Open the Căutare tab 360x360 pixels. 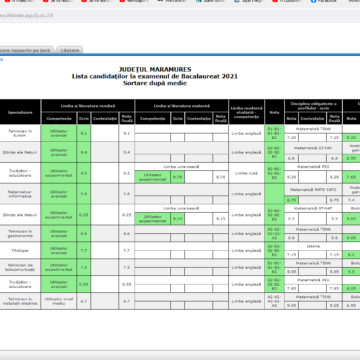[70, 50]
